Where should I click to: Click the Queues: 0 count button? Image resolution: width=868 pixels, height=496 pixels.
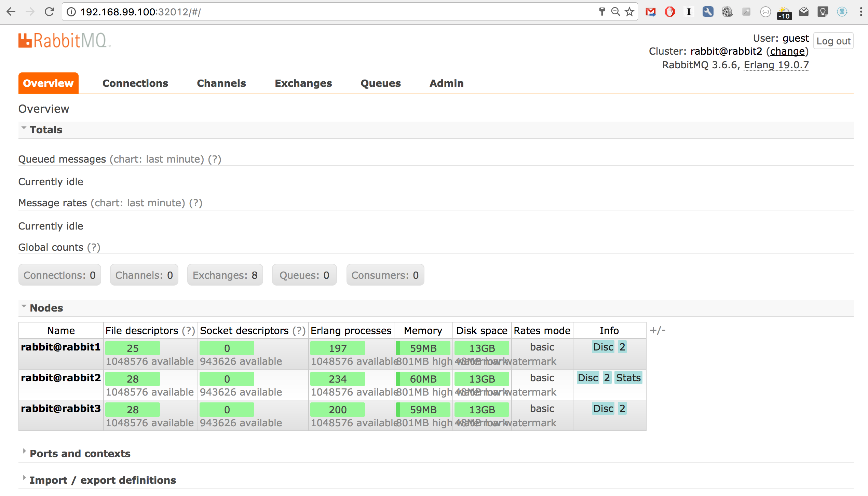pos(304,275)
